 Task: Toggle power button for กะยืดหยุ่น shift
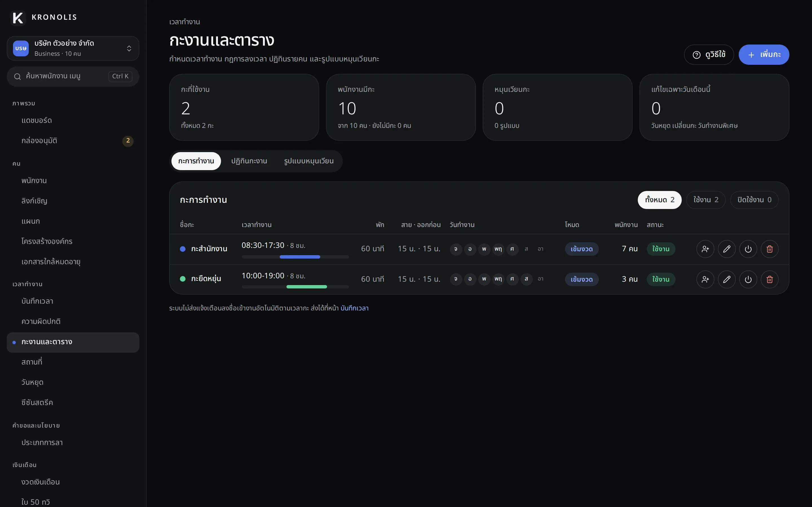748,279
